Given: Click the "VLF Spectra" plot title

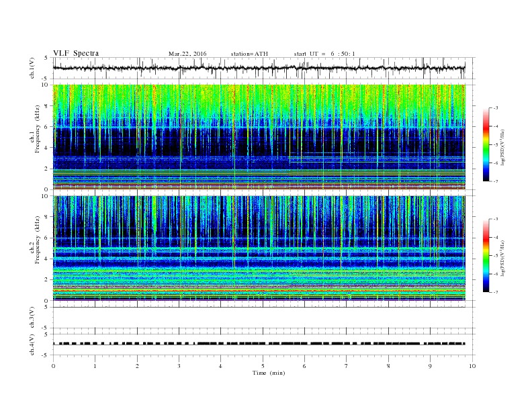Looking at the screenshot, I should pyautogui.click(x=76, y=53).
